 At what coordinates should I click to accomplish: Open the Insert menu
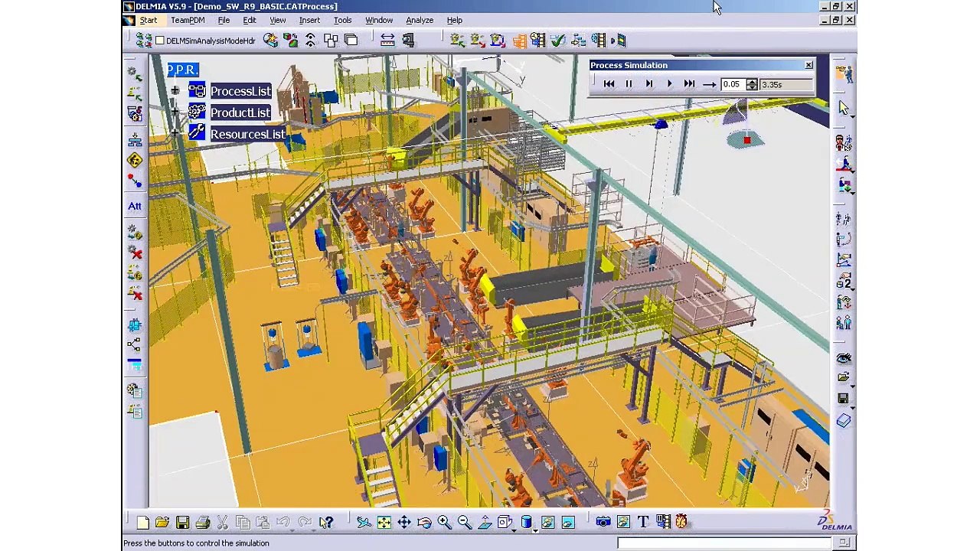click(x=309, y=20)
